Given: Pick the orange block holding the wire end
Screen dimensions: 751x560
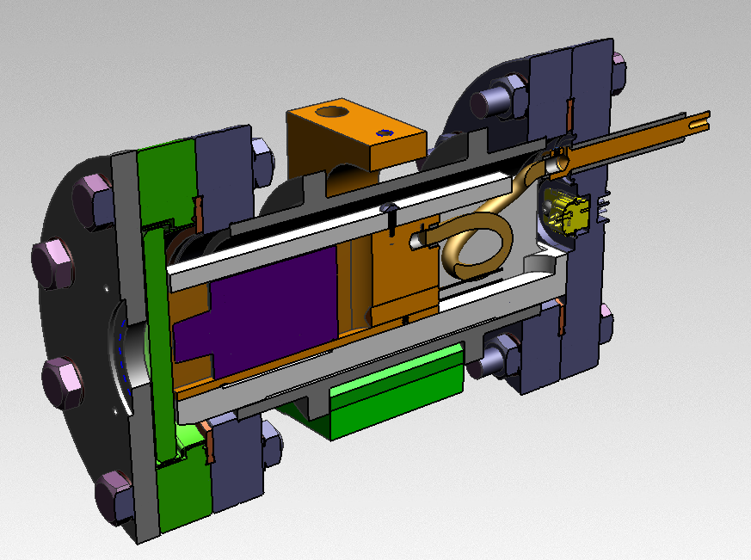Looking at the screenshot, I should click(404, 272).
